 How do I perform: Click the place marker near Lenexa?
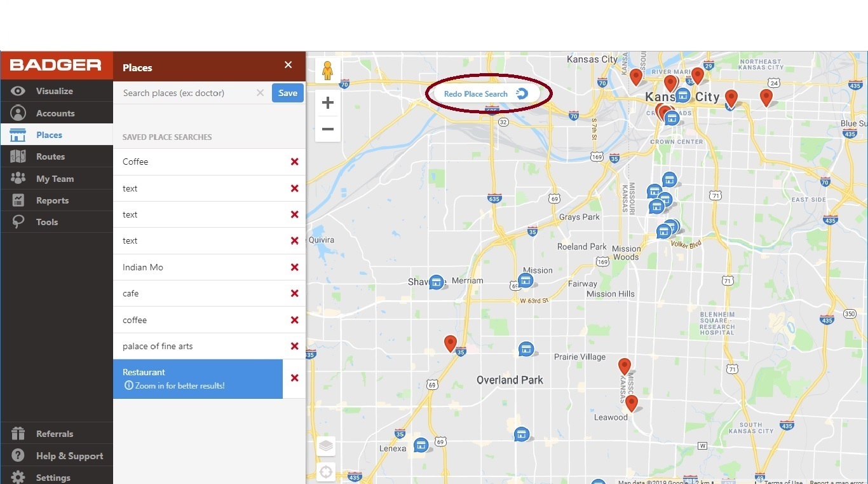click(x=421, y=445)
